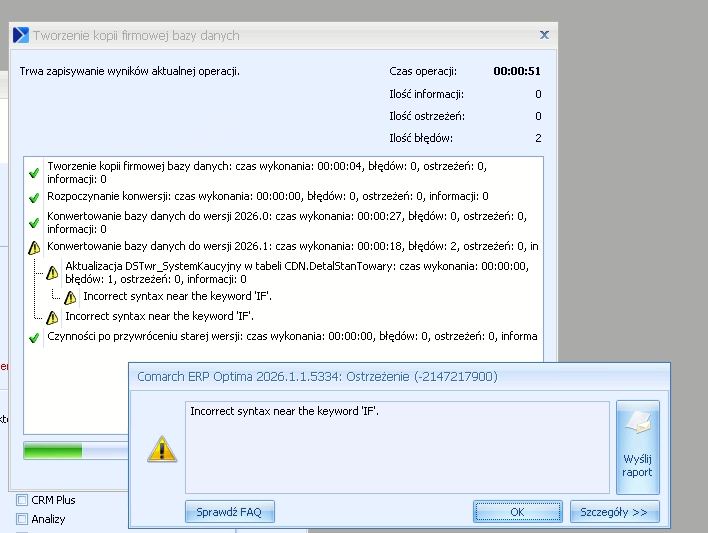Click the large warning icon in Ostrzeżenie dialog
The height and width of the screenshot is (533, 708).
coord(161,448)
